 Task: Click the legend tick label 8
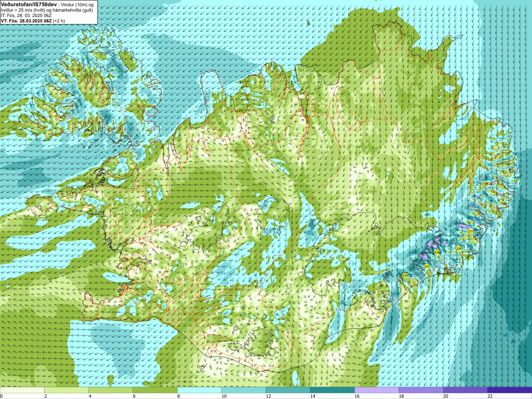[179, 396]
